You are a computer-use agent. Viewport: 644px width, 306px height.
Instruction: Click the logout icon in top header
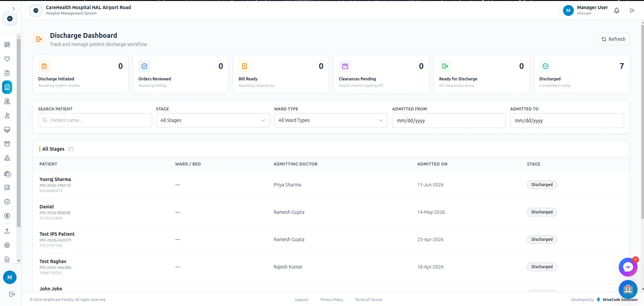pos(632,10)
